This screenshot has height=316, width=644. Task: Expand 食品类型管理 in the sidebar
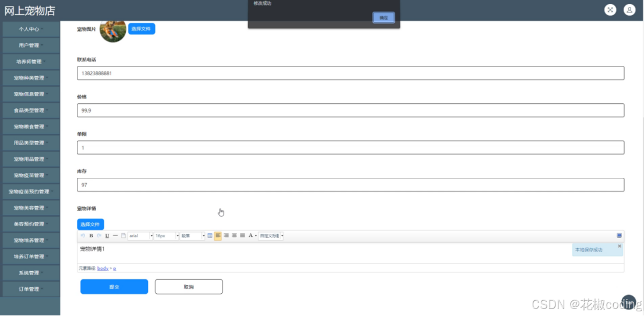click(x=31, y=110)
